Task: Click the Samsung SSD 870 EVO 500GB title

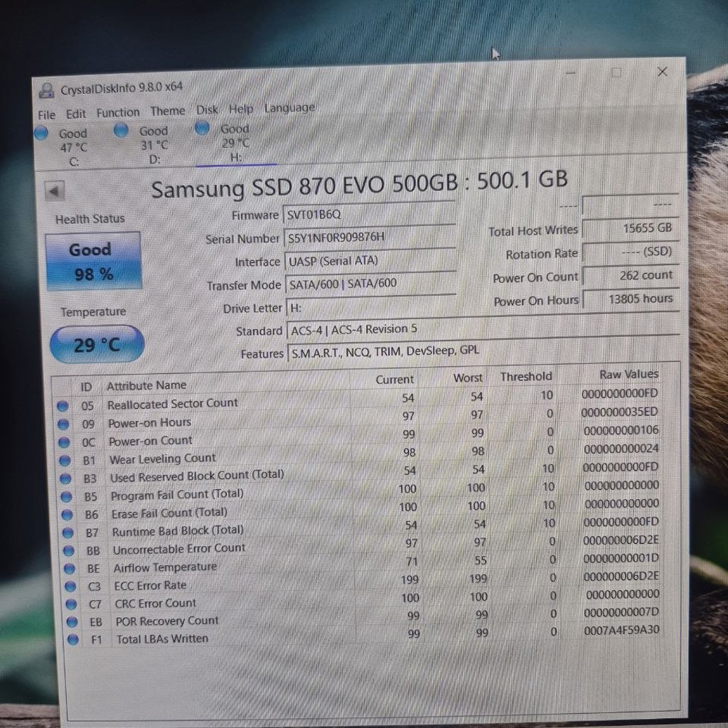Action: [359, 185]
